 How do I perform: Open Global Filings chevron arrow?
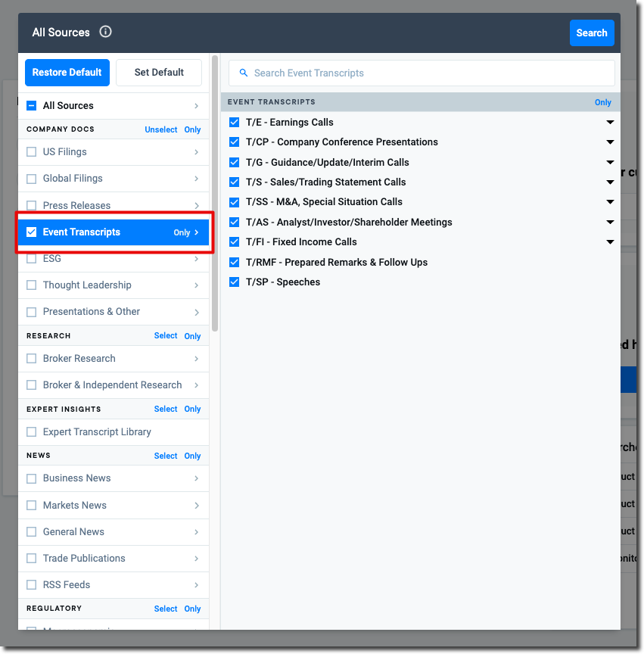pyautogui.click(x=196, y=179)
